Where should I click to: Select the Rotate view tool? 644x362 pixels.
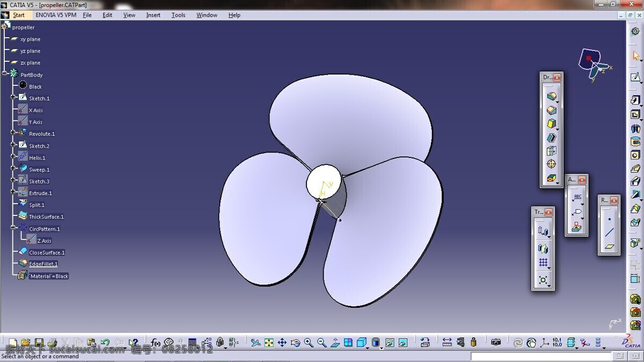click(x=295, y=343)
